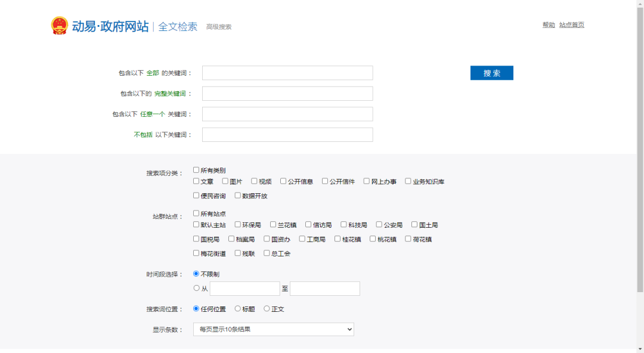This screenshot has width=644, height=353.
Task: Click the national emblem logo icon
Action: [x=60, y=26]
